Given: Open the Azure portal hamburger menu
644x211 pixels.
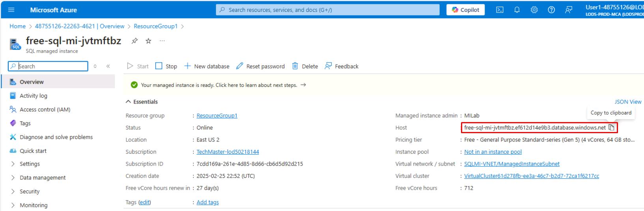Looking at the screenshot, I should tap(11, 10).
